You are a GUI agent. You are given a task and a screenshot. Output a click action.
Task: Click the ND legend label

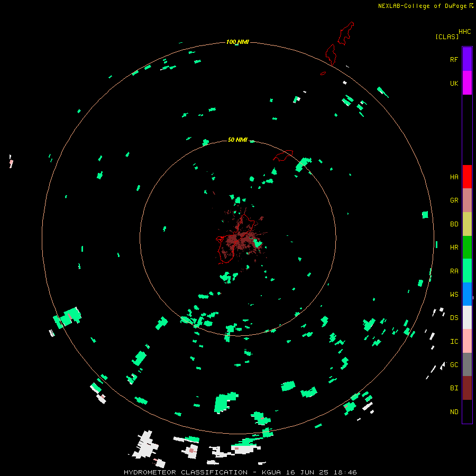pyautogui.click(x=454, y=411)
